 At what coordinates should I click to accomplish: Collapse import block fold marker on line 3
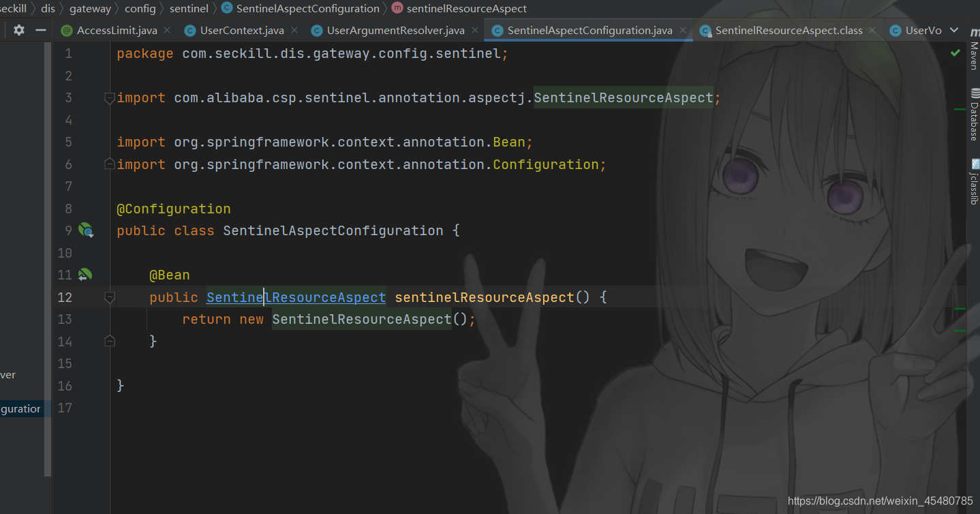point(109,98)
